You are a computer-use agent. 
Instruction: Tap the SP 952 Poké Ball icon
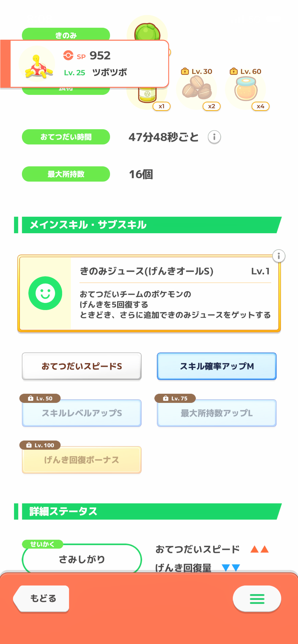coord(68,55)
